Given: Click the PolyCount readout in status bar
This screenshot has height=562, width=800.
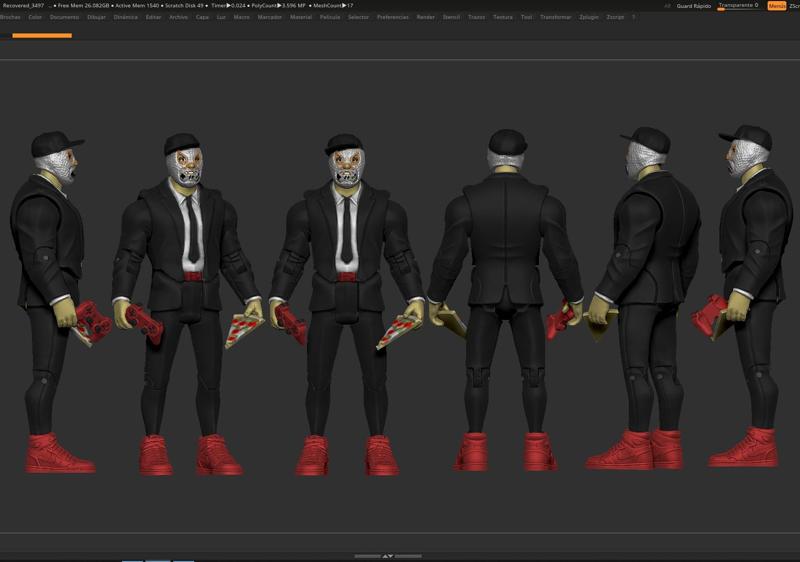Looking at the screenshot, I should [279, 6].
